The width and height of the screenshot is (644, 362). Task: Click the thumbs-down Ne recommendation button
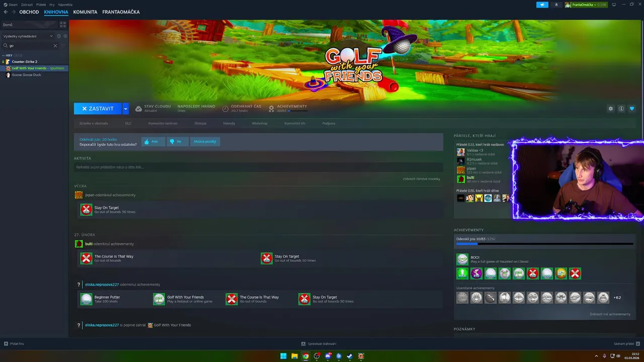point(177,141)
